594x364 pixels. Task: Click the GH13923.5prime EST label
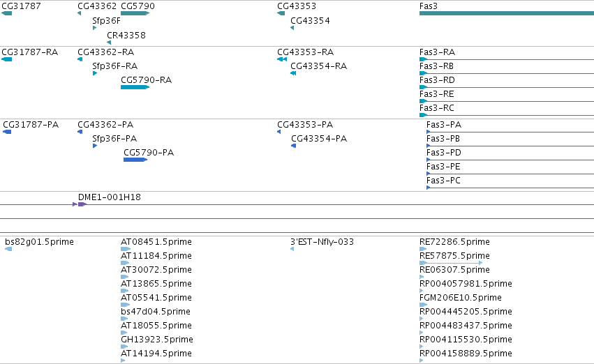click(x=157, y=340)
